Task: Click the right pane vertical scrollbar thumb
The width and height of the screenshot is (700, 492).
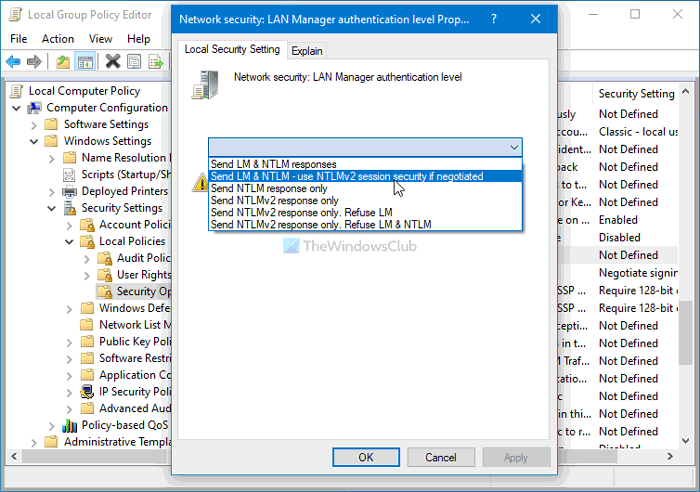Action: [686, 333]
